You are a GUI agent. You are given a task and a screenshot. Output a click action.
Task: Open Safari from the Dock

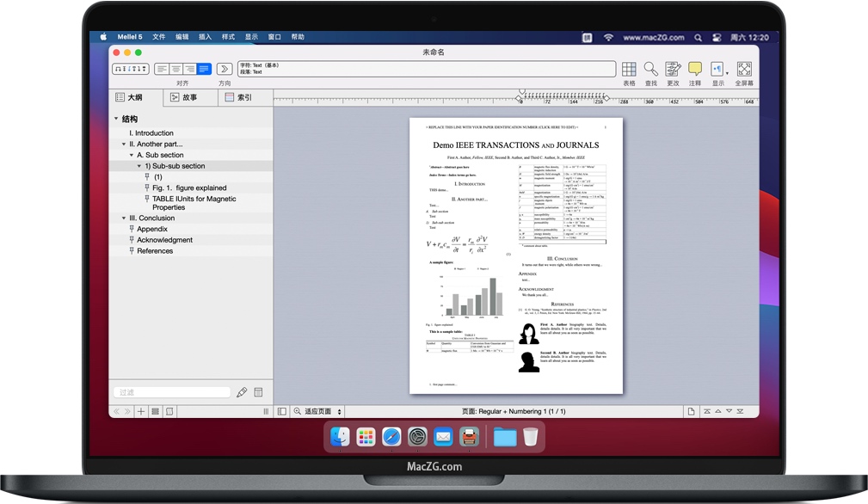(x=391, y=437)
